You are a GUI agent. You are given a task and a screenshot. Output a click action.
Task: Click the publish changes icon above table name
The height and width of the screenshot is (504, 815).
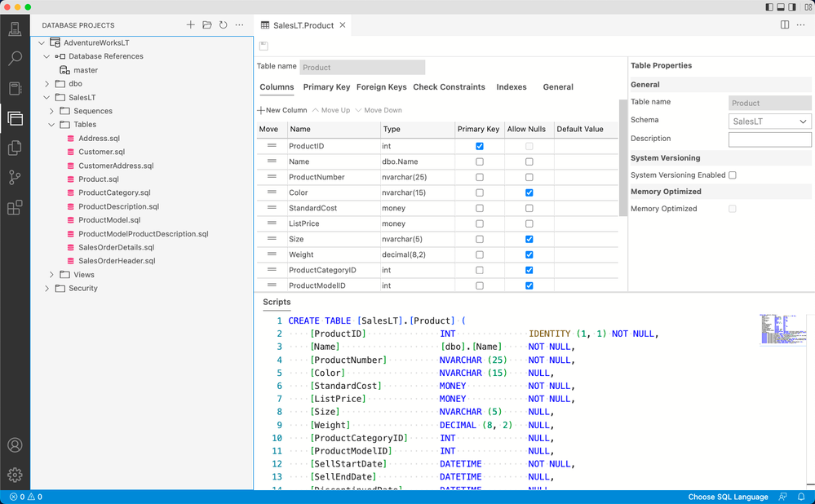click(264, 46)
